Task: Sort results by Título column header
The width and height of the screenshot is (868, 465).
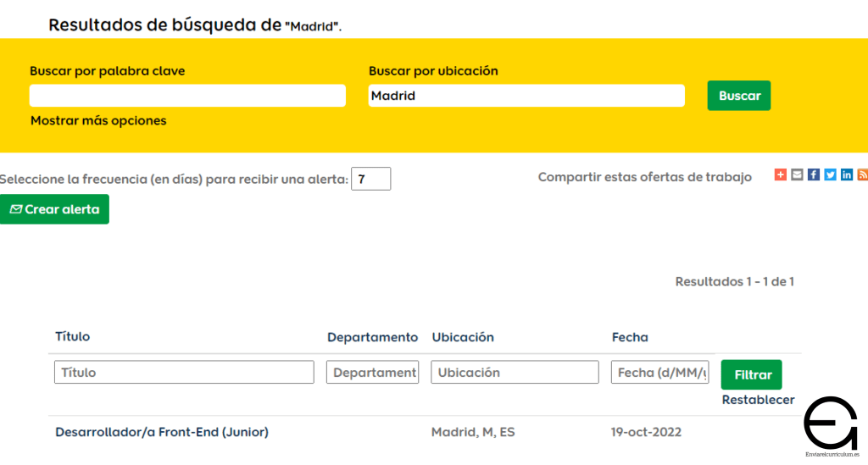Action: [73, 336]
